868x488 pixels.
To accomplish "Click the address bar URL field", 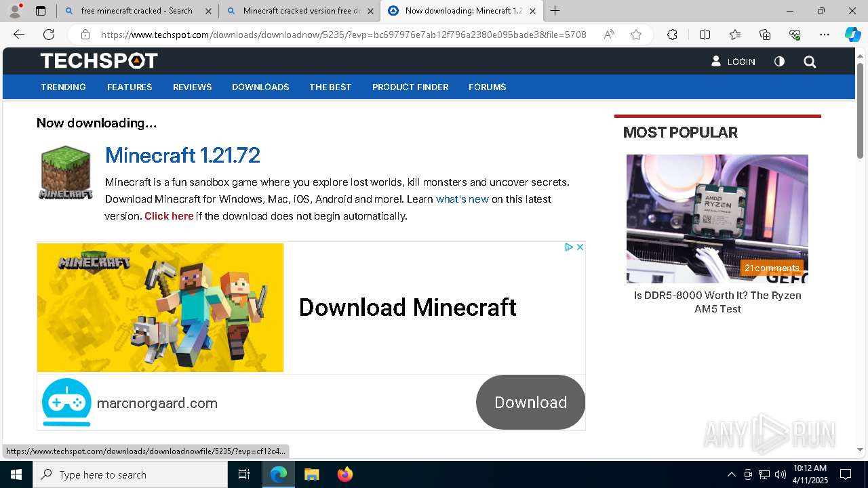I will (x=343, y=35).
